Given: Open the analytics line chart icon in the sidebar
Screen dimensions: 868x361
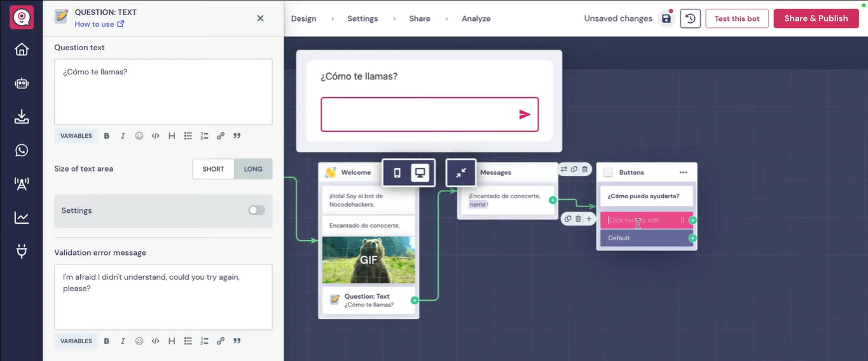Looking at the screenshot, I should (22, 217).
